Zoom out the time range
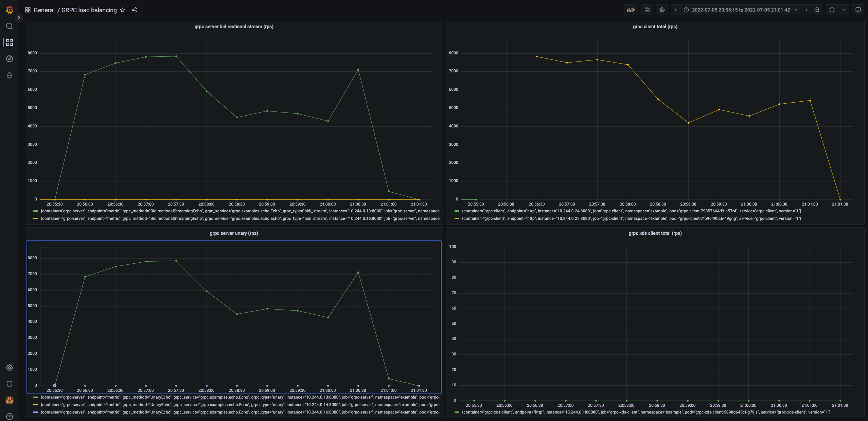This screenshot has width=868, height=421. coord(817,10)
